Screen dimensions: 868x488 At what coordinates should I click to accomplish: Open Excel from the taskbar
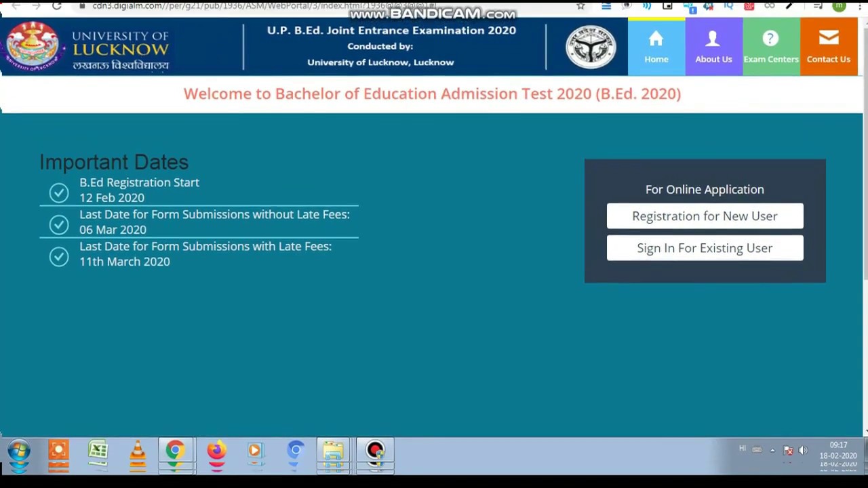pos(98,451)
